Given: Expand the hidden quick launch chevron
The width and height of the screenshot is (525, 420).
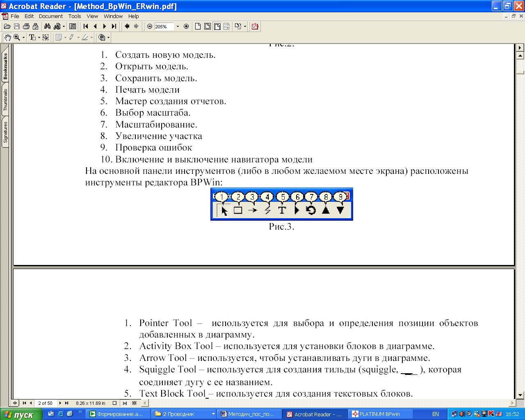Looking at the screenshot, I should click(80, 413).
